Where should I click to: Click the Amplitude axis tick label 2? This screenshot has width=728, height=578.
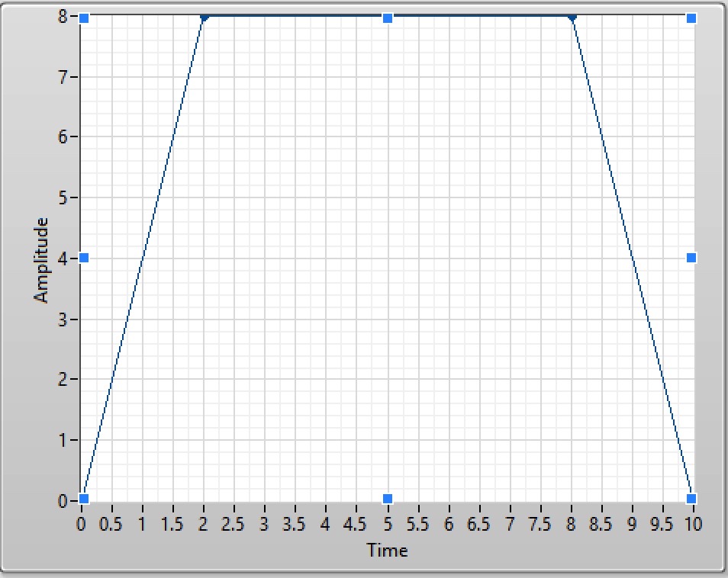[x=63, y=380]
